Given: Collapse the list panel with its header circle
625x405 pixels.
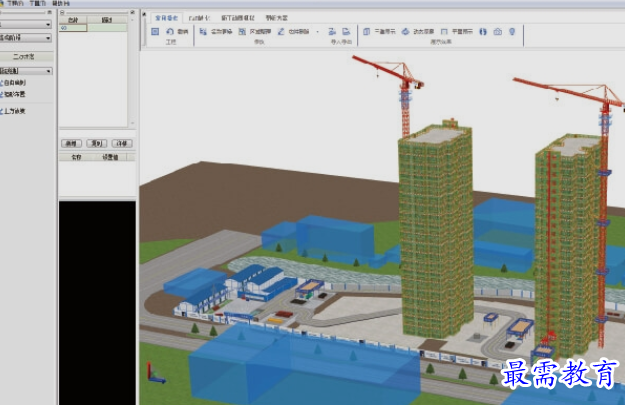Looking at the screenshot, I should click(x=62, y=12).
